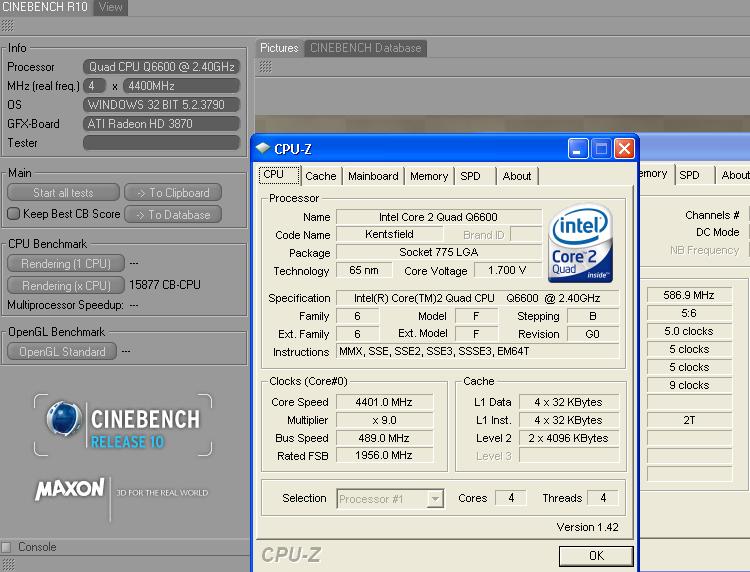This screenshot has height=572, width=750.
Task: Click the Start all tests button
Action: 63,193
